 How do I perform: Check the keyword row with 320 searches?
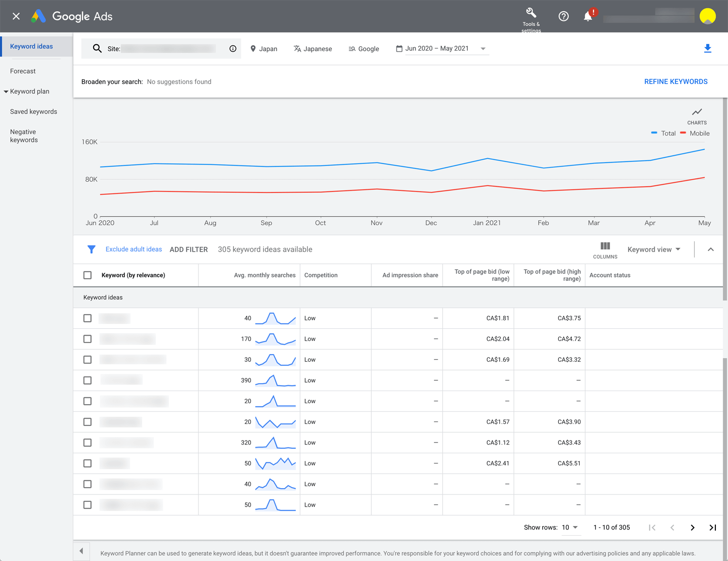[x=87, y=442]
